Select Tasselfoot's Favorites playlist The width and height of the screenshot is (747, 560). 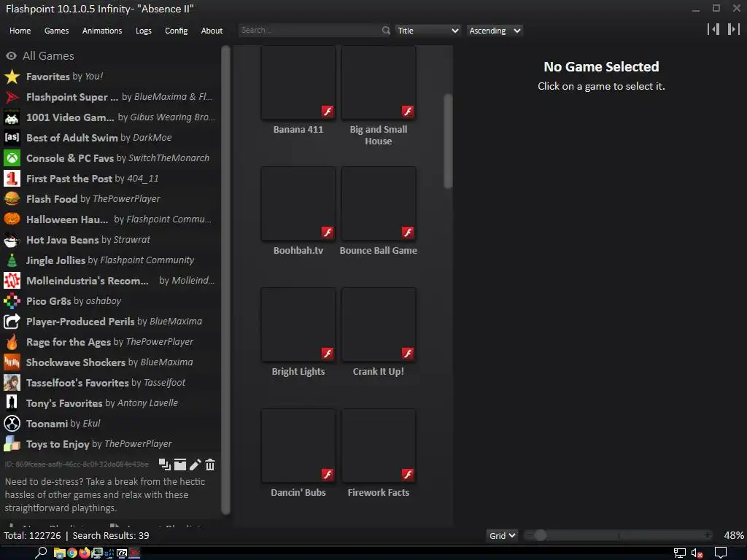(111, 383)
